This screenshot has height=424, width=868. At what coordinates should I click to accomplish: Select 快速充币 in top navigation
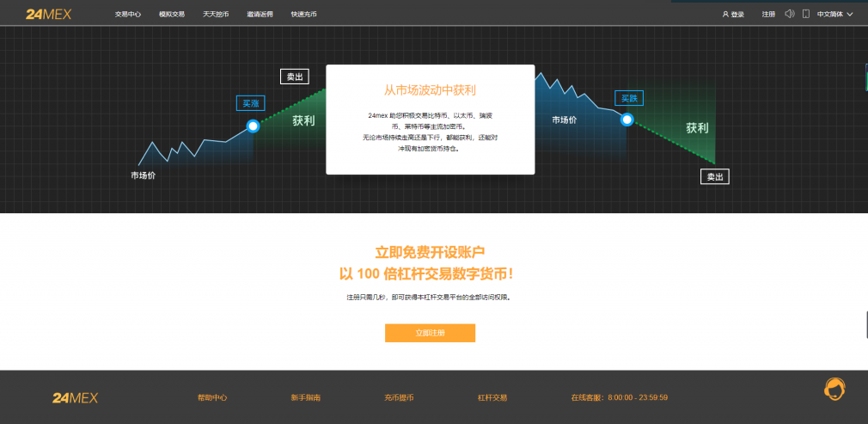303,15
